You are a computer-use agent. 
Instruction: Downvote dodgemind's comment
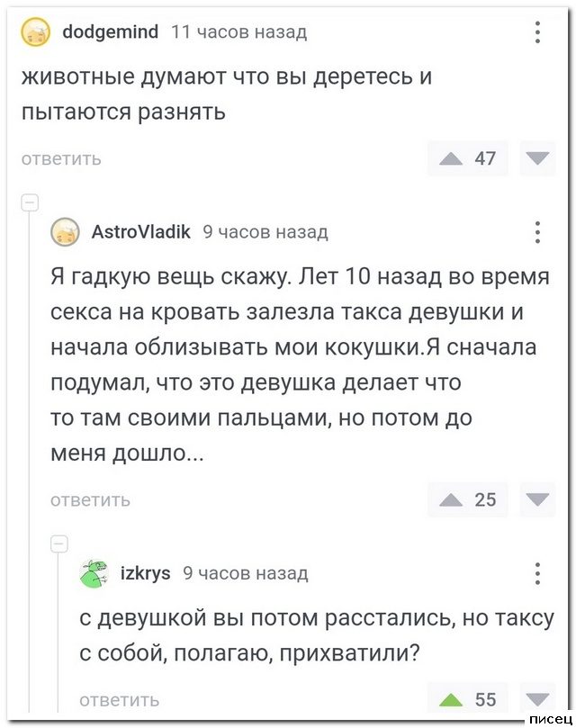tap(538, 159)
